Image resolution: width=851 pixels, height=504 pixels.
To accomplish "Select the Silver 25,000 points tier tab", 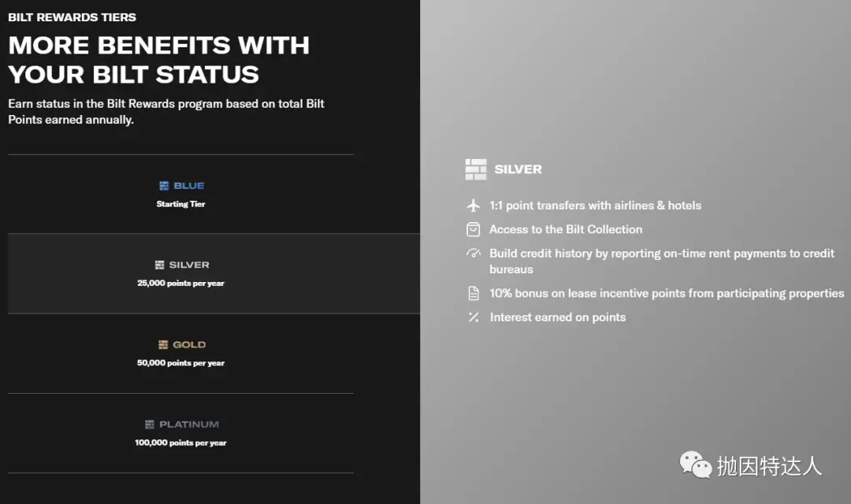I will point(180,274).
